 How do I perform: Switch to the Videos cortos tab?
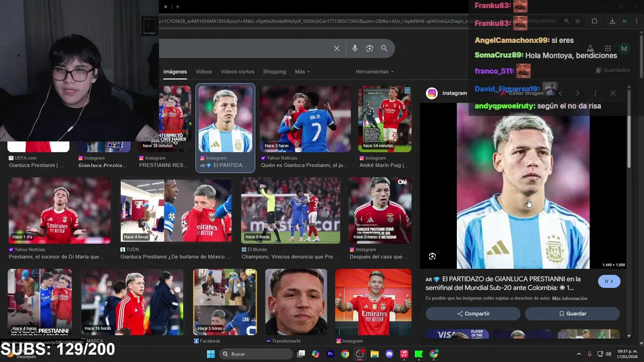[x=237, y=71]
